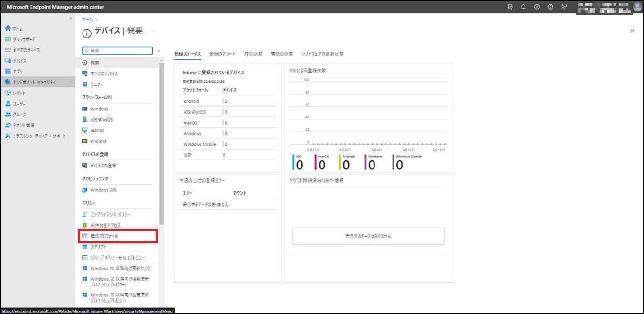The width and height of the screenshot is (644, 314).
Task: Open the feedback icon in the header
Action: [564, 7]
